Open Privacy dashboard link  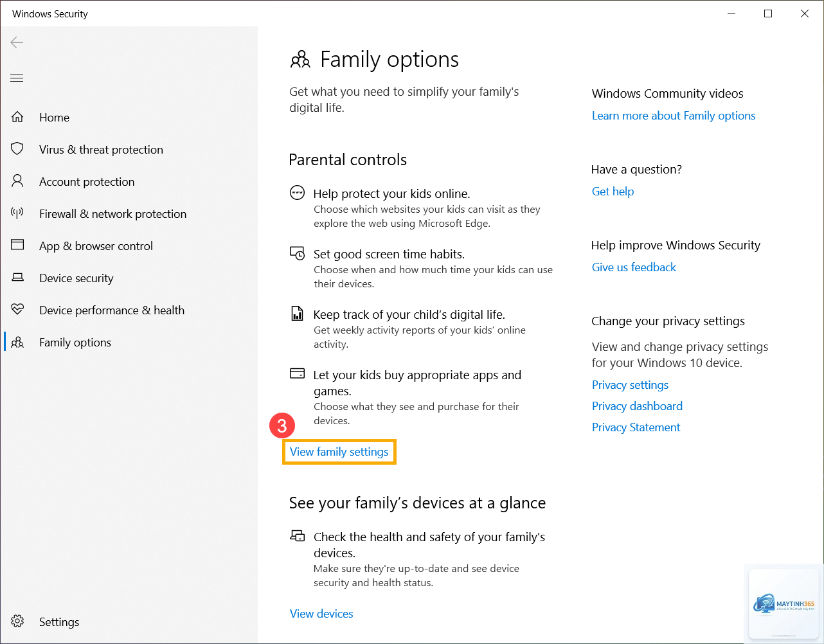637,406
